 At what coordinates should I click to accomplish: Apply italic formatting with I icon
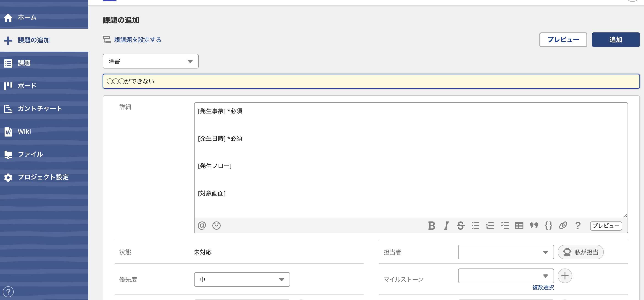click(446, 226)
